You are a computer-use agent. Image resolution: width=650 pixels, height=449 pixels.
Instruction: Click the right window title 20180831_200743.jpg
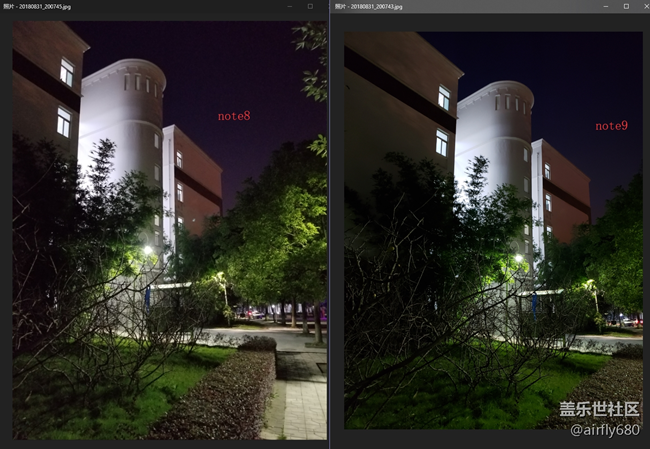tap(370, 6)
